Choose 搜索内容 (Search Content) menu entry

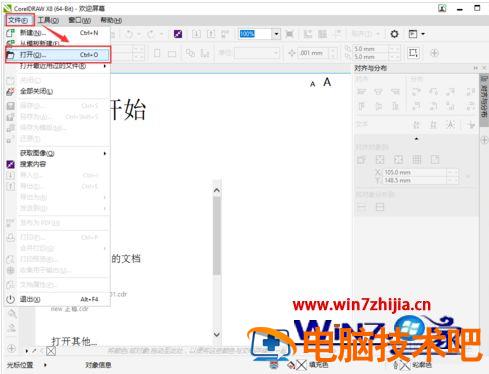click(57, 164)
